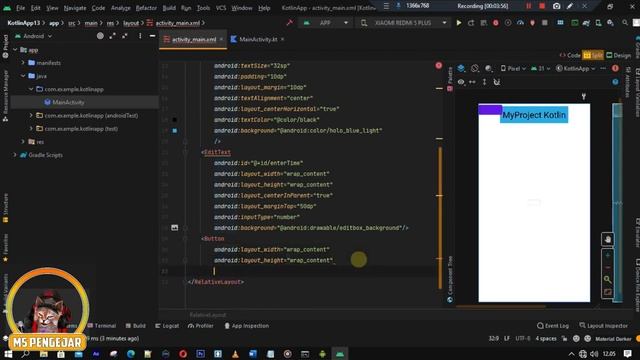Open the Terminal tool window
Viewport: 640px width, 360px height.
pyautogui.click(x=102, y=326)
